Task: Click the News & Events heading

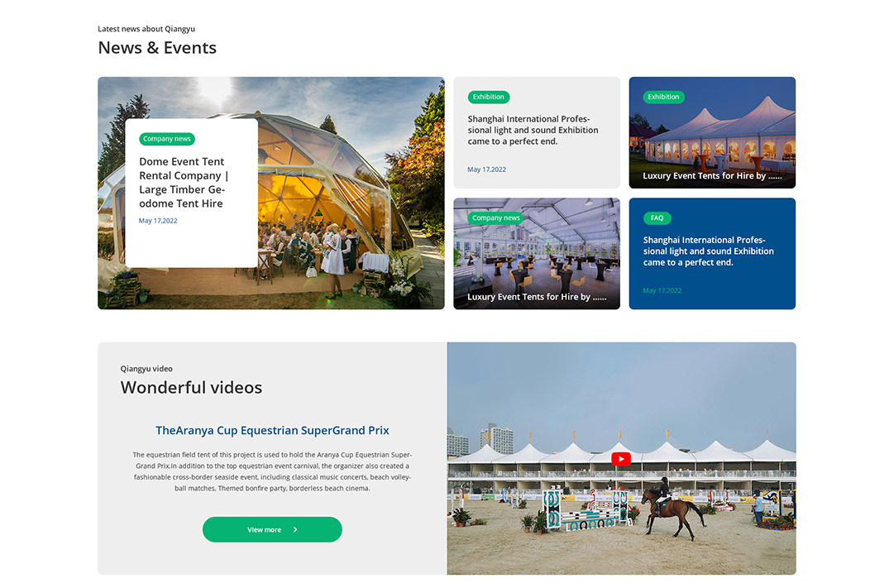Action: click(157, 48)
